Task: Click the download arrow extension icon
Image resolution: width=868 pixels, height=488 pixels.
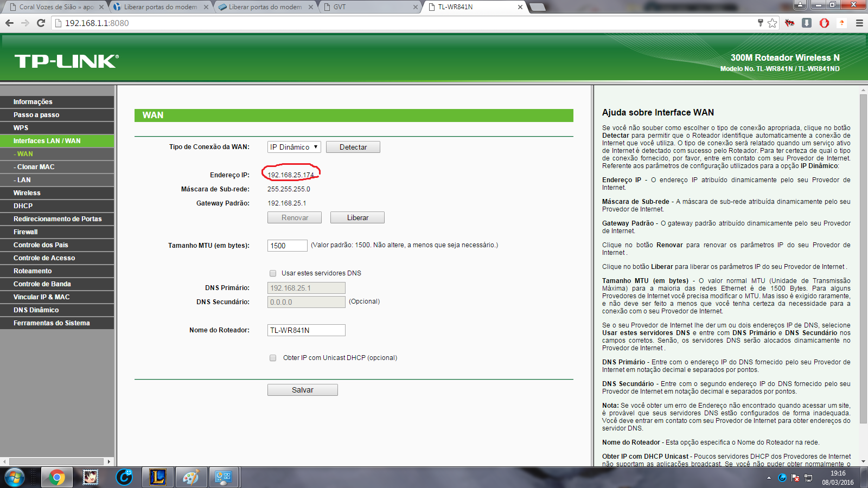Action: point(807,23)
